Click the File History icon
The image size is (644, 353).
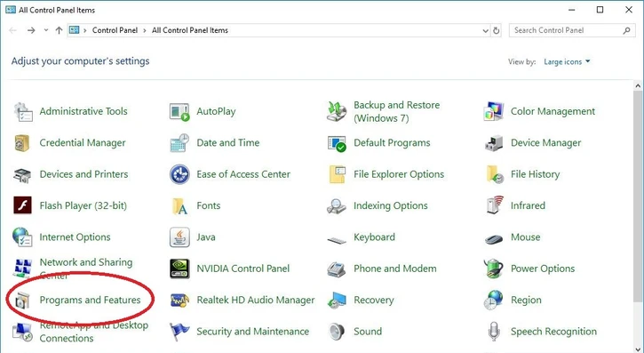[495, 174]
